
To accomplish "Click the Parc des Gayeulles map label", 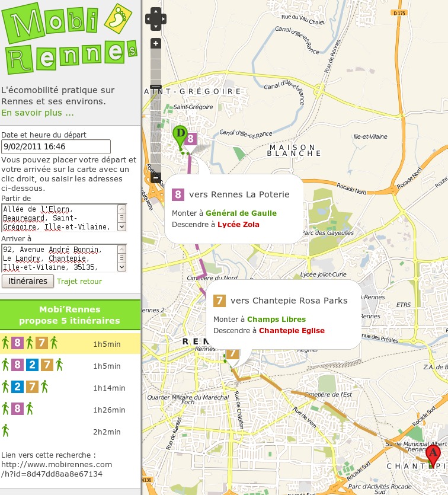I will (x=328, y=232).
